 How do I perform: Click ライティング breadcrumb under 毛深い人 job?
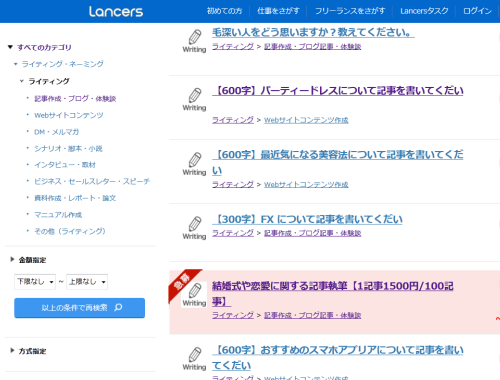click(x=233, y=46)
